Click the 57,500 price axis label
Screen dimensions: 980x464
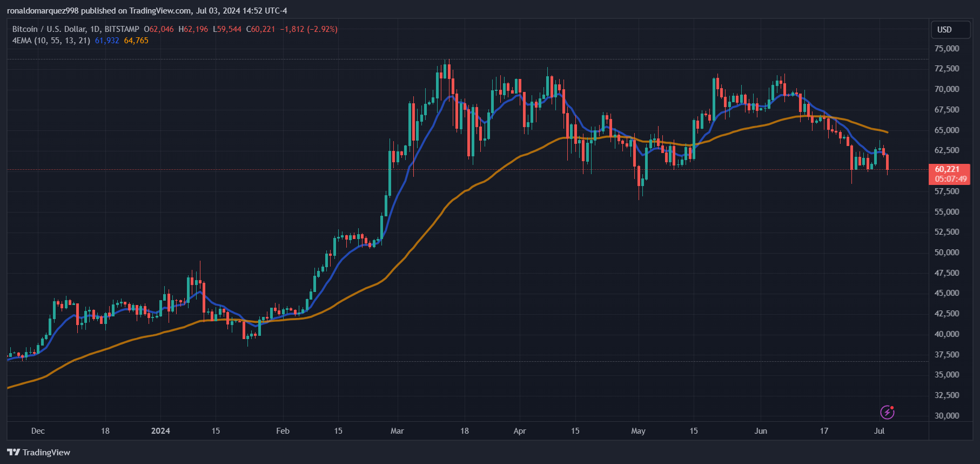click(x=947, y=191)
